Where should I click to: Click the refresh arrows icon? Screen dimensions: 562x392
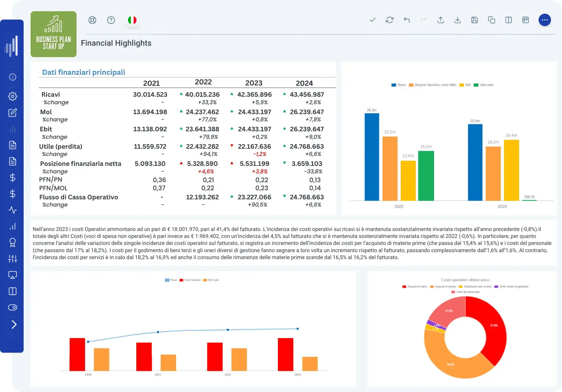390,20
